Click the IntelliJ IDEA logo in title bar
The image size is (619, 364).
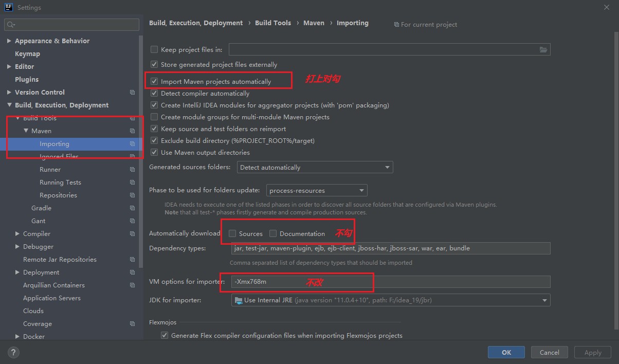click(x=9, y=8)
